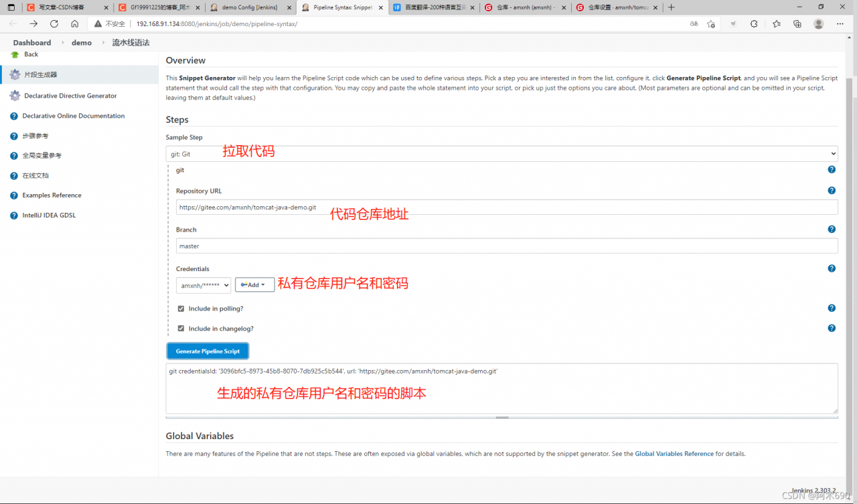Open the browser settings and more menu

coord(840,23)
